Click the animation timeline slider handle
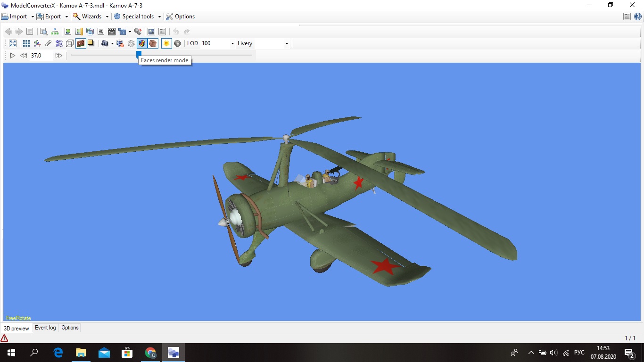This screenshot has height=362, width=644. [x=139, y=54]
